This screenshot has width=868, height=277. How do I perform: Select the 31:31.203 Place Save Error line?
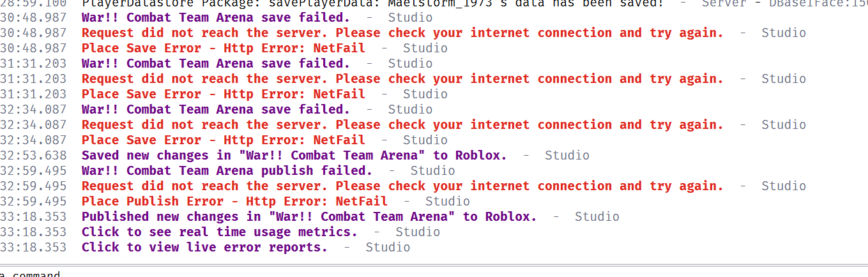tap(224, 94)
